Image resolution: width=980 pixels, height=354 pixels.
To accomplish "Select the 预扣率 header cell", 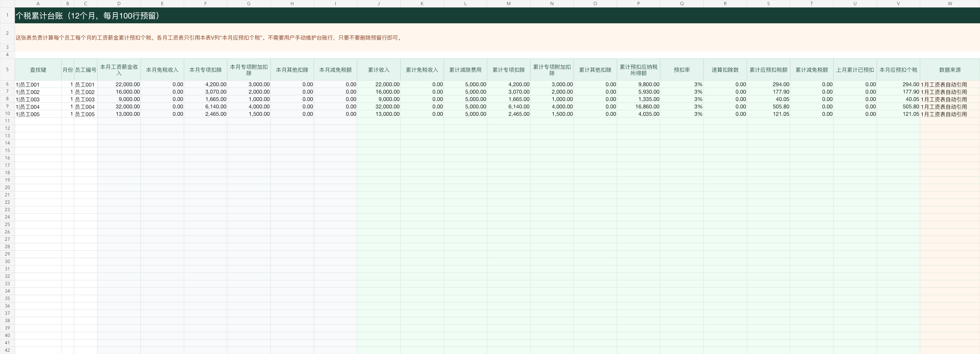I will [x=682, y=70].
